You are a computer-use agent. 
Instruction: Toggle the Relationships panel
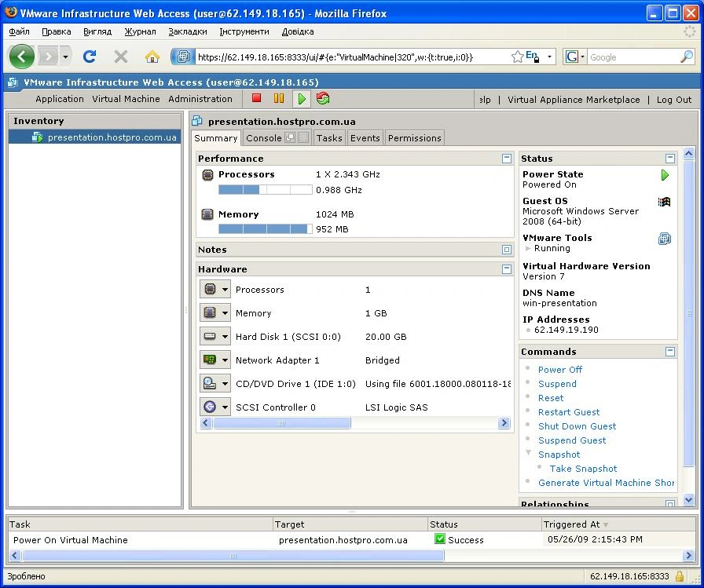[670, 504]
